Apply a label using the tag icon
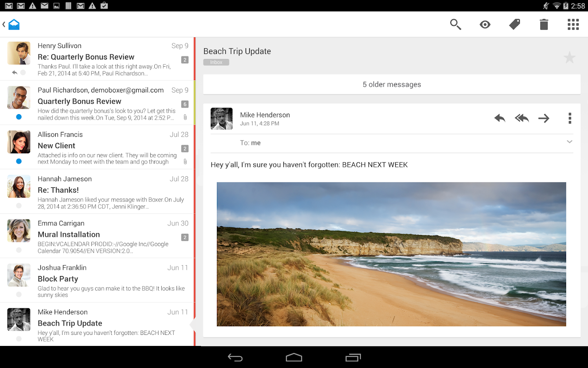Screen dimensions: 588x368 click(514, 25)
